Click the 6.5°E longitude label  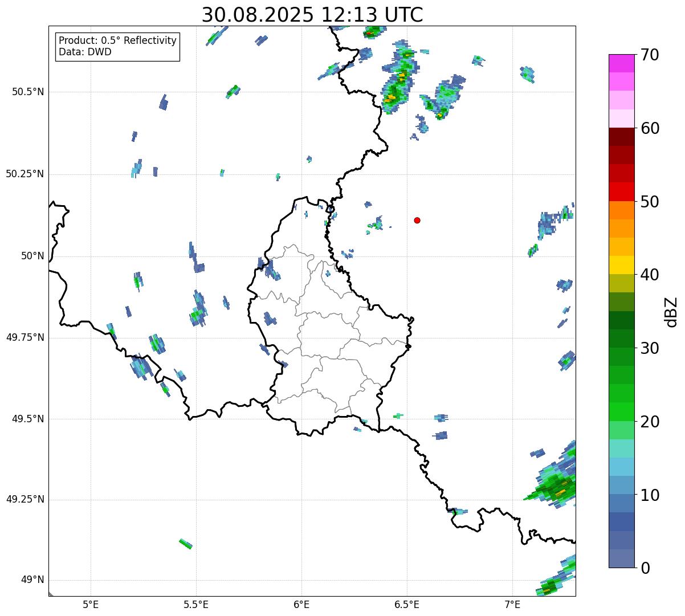point(407,604)
